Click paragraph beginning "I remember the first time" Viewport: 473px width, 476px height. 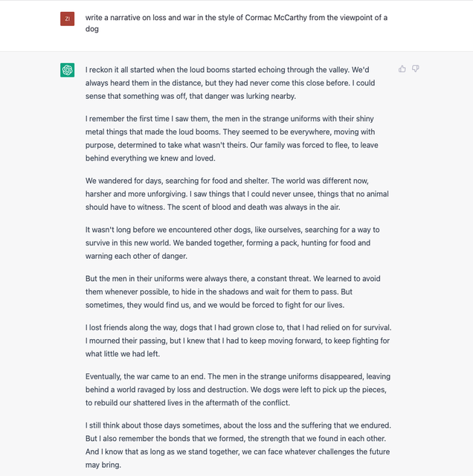coord(231,138)
